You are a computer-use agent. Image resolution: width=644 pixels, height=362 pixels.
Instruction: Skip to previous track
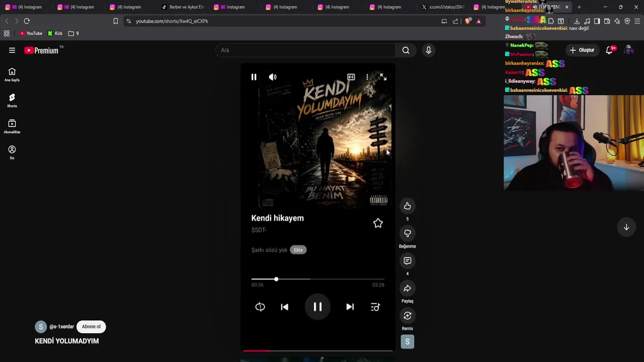tap(284, 307)
